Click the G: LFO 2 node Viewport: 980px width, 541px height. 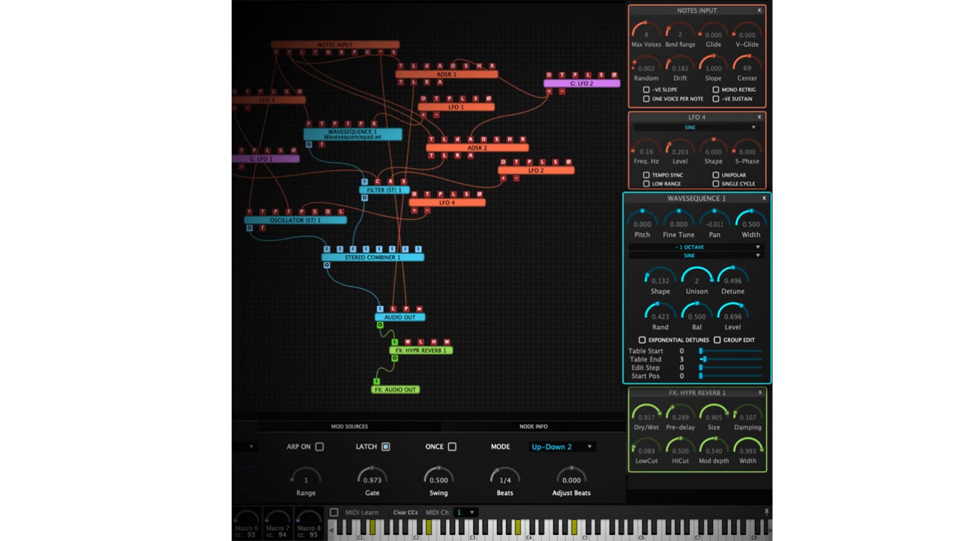click(581, 84)
